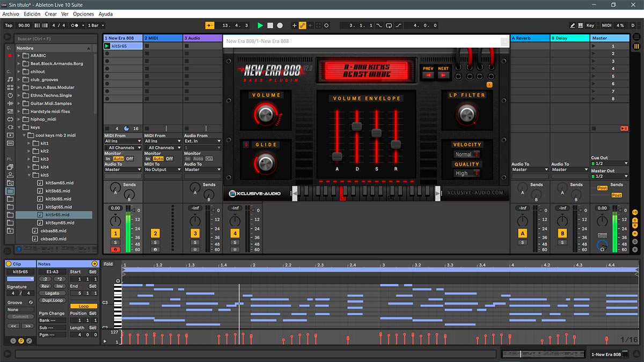Viewport: 644px width, 362px height.
Task: Open the Opciones menu
Action: pyautogui.click(x=83, y=14)
